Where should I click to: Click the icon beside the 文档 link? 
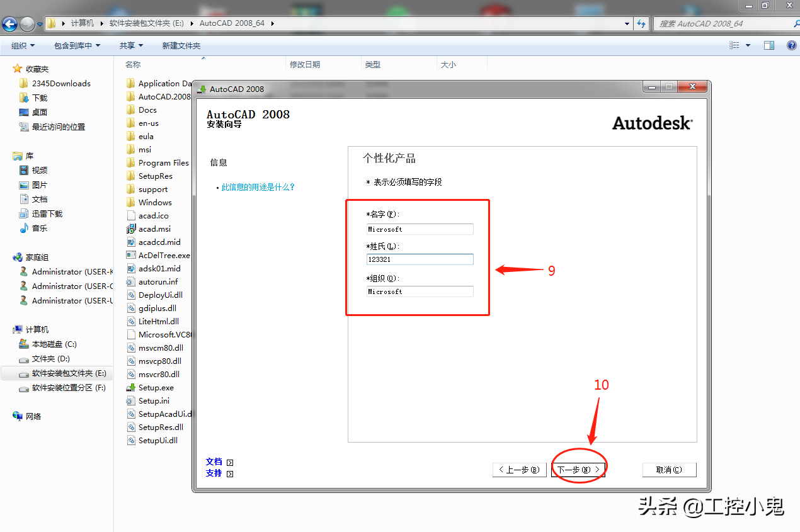pyautogui.click(x=230, y=462)
